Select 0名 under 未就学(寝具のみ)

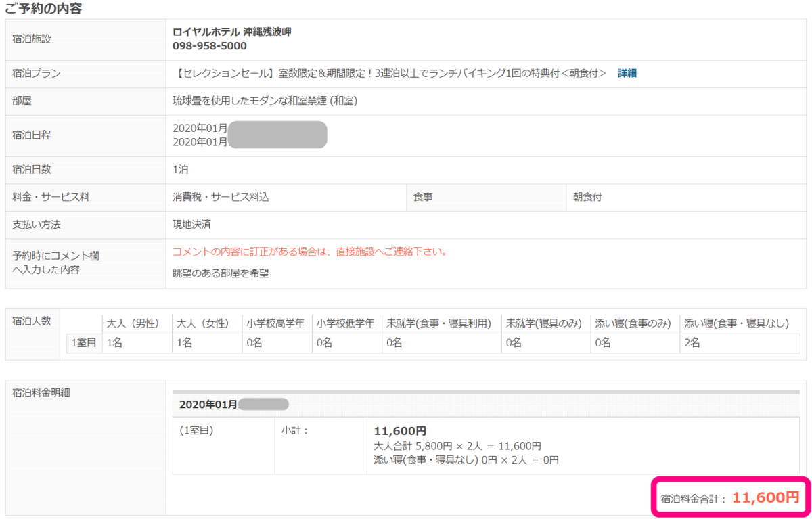[x=514, y=343]
